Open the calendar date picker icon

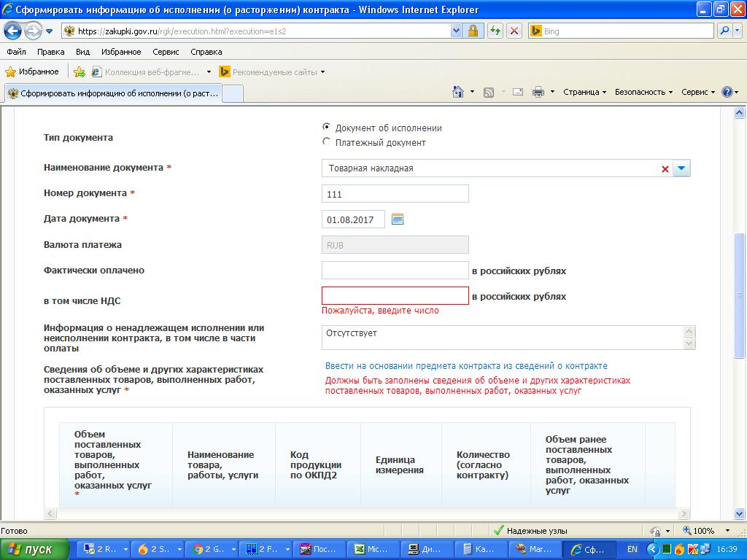(x=398, y=219)
